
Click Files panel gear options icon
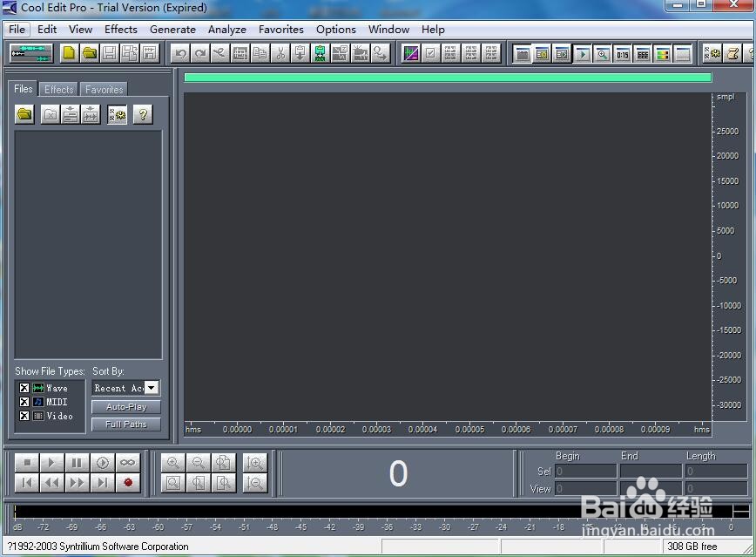pos(118,114)
